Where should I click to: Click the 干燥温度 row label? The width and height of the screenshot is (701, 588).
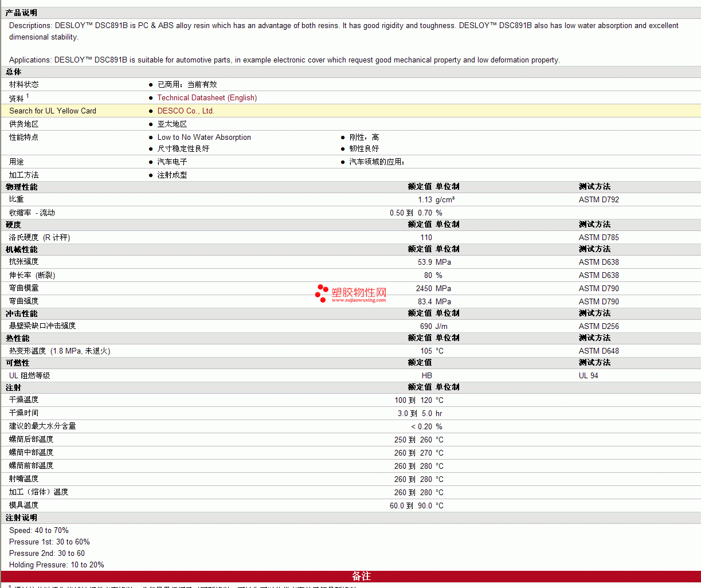24,400
